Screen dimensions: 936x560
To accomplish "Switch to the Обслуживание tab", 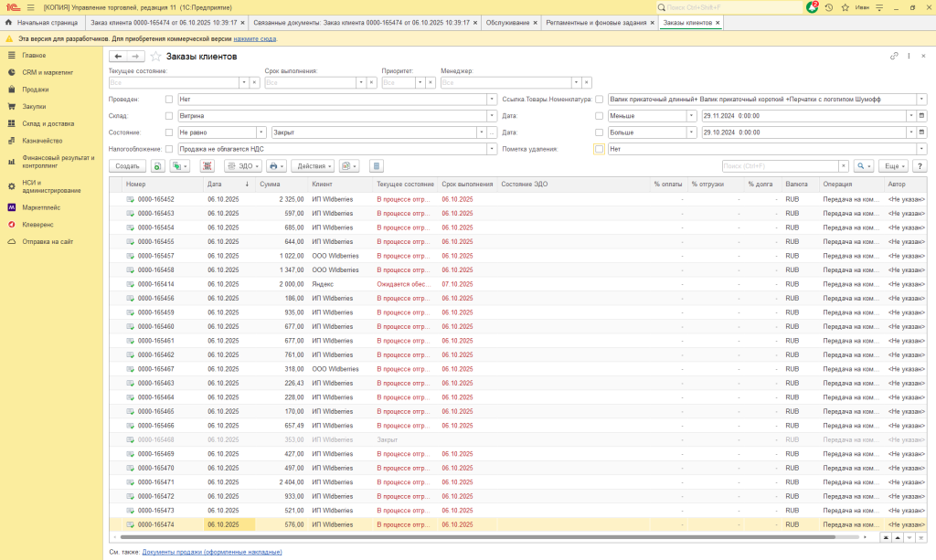I will 507,22.
